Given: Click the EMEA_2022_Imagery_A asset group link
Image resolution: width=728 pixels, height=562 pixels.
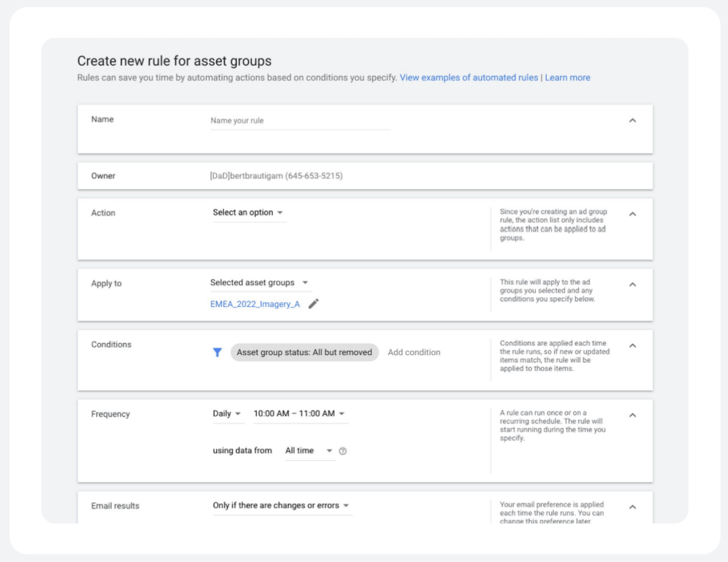Looking at the screenshot, I should 255,304.
